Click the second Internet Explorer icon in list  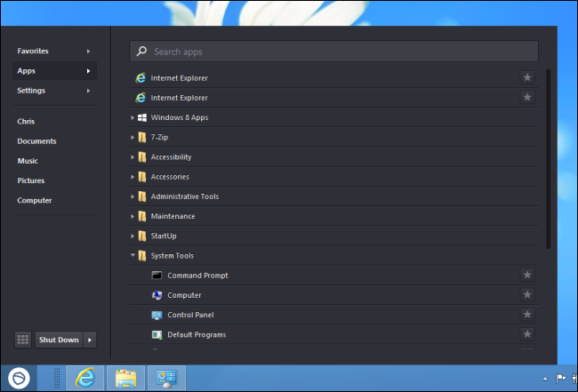tap(140, 98)
